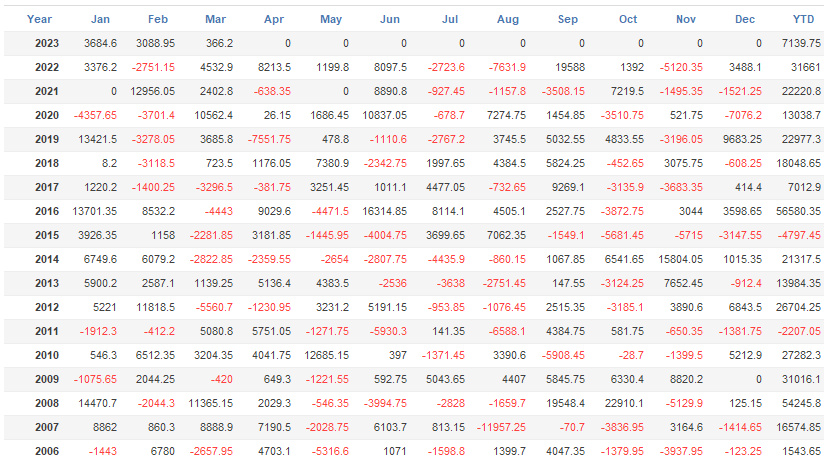
Task: Click the 2019 January value 13421.5
Action: 96,139
